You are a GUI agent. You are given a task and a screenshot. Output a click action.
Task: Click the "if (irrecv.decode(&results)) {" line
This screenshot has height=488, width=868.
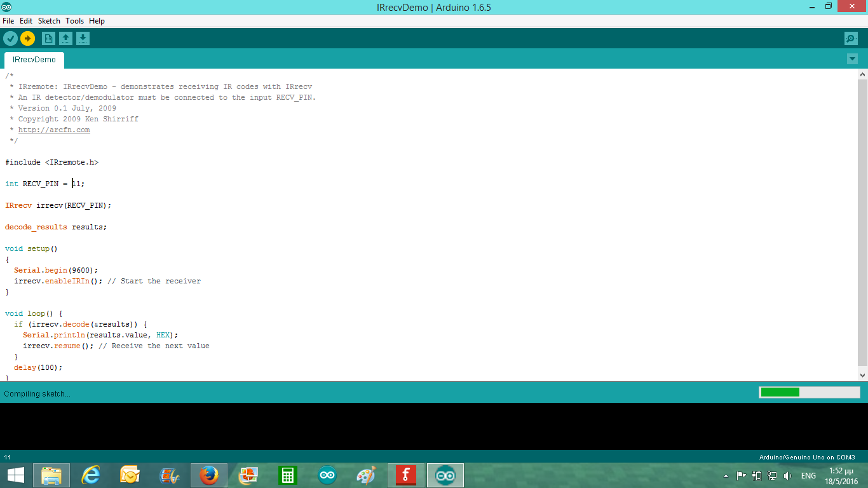point(81,325)
